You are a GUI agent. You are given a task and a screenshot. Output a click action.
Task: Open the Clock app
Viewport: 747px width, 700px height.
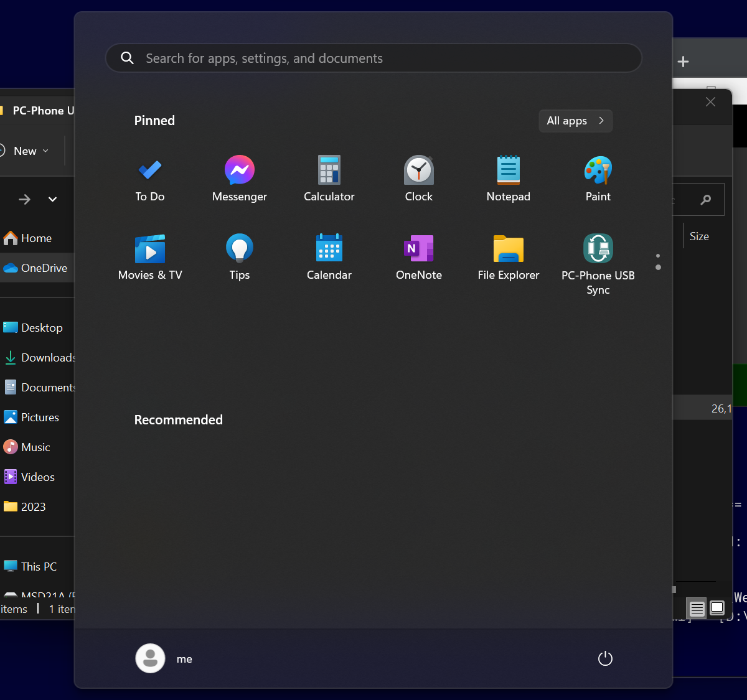418,178
